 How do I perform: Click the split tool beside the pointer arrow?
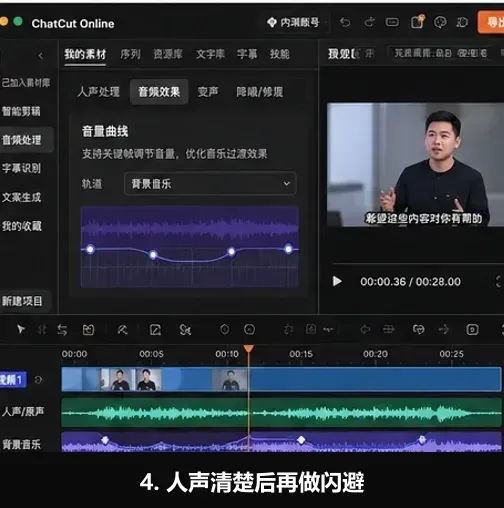42,330
